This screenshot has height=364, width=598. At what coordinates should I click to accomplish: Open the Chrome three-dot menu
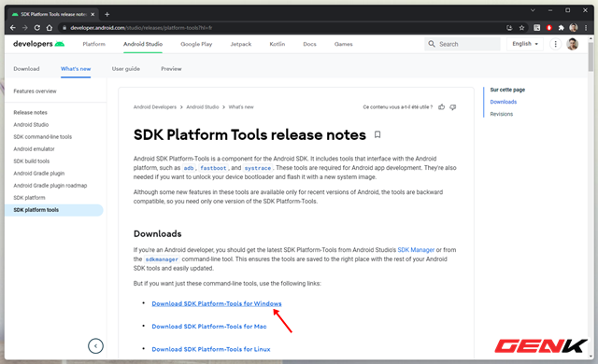[x=586, y=28]
